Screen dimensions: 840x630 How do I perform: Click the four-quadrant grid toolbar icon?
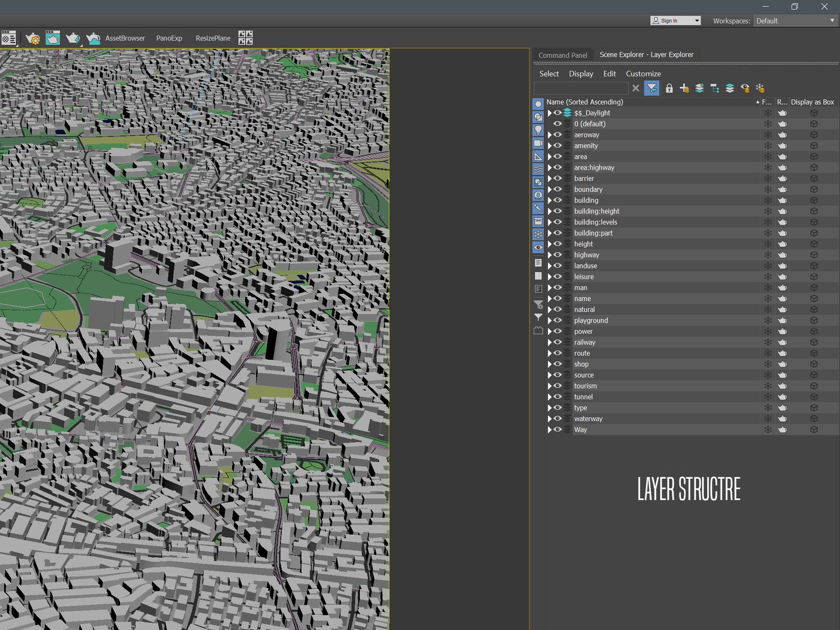(x=246, y=38)
